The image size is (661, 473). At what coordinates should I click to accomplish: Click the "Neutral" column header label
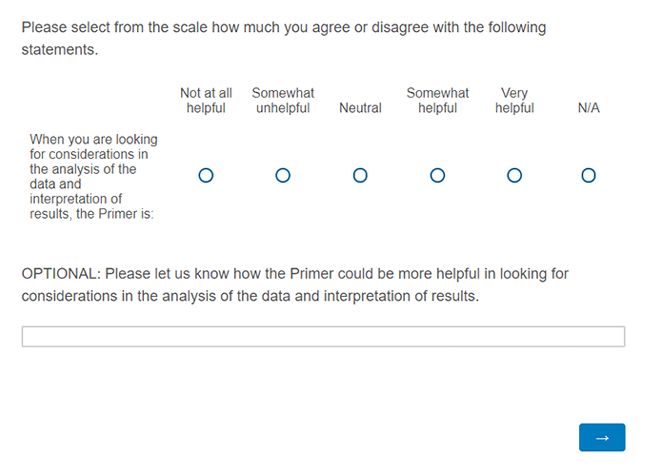[360, 108]
